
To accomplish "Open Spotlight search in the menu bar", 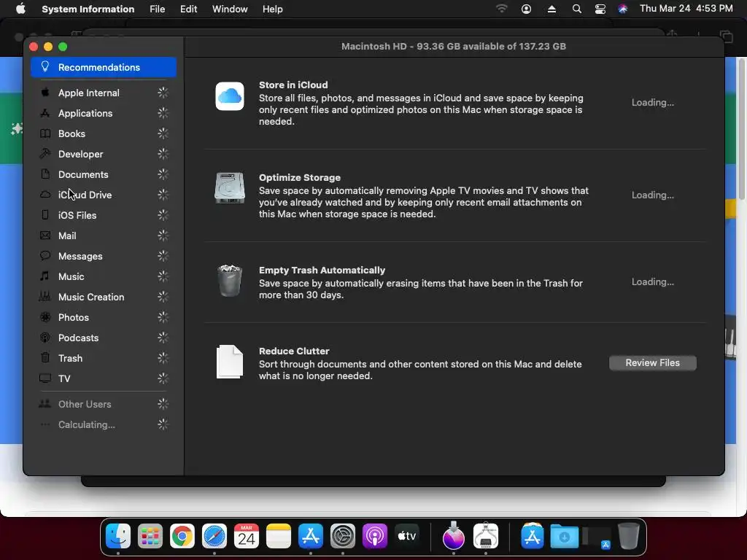I will 576,9.
